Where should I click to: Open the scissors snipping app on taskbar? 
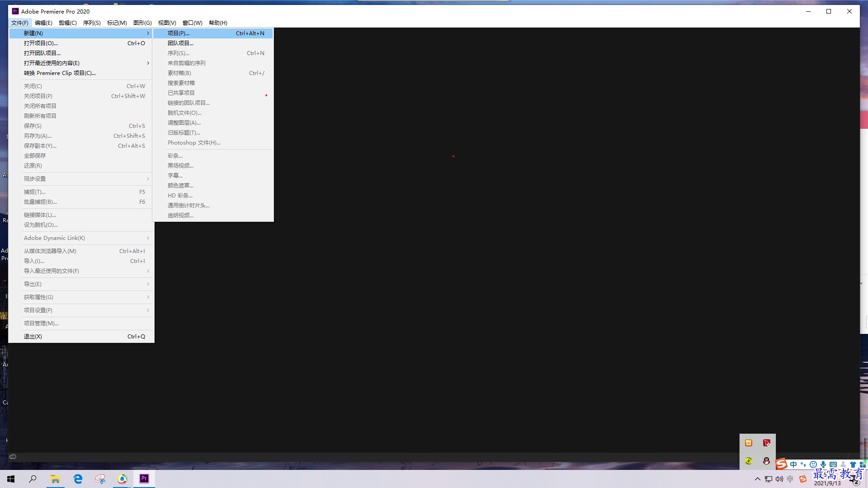point(100,479)
